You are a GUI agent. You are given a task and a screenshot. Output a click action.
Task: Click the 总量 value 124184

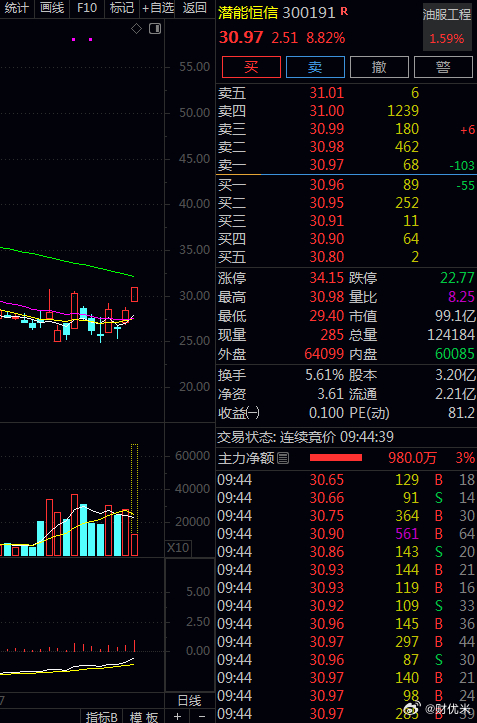[x=451, y=335]
